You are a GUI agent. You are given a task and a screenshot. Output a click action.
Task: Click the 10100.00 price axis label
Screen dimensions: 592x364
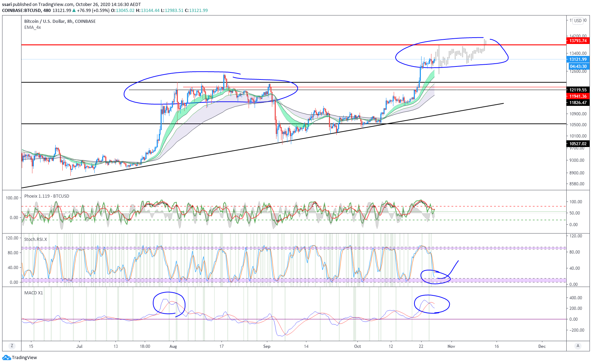(578, 136)
